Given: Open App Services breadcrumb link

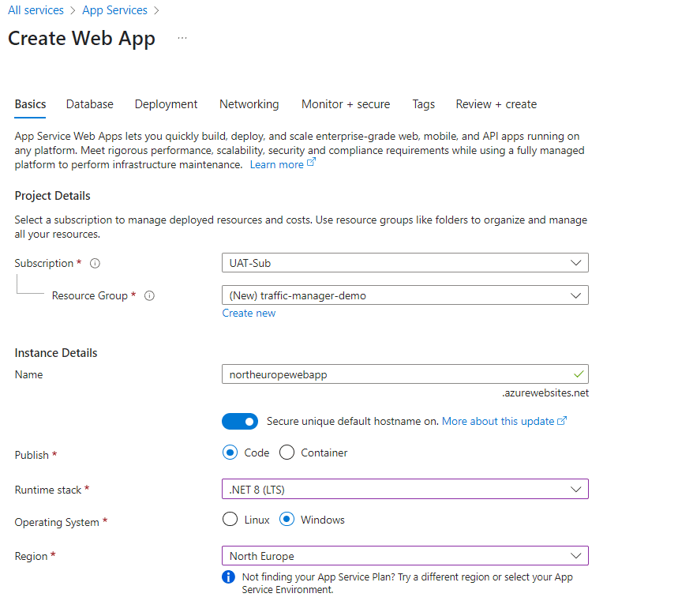Looking at the screenshot, I should coord(114,10).
